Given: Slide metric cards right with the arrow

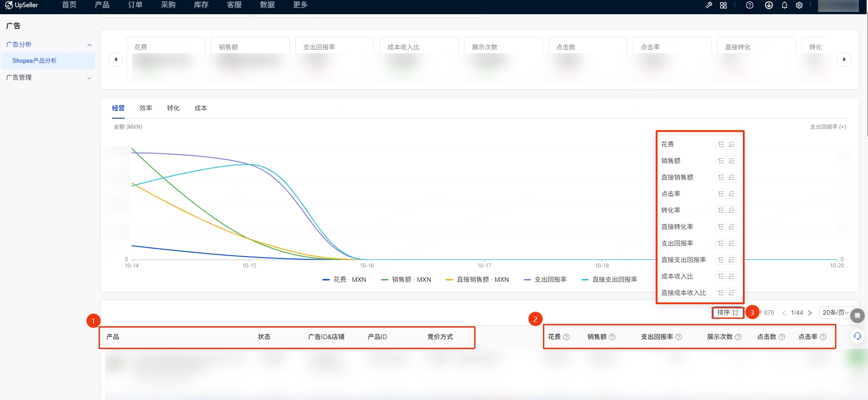Looking at the screenshot, I should (844, 60).
